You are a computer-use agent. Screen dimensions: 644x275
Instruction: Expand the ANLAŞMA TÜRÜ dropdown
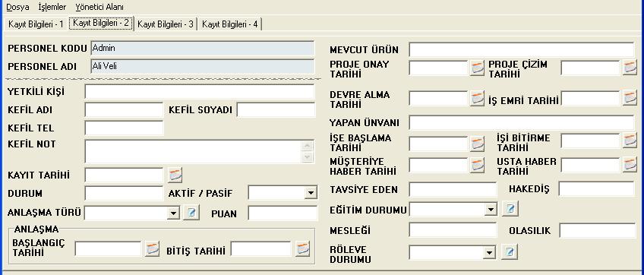coord(174,213)
